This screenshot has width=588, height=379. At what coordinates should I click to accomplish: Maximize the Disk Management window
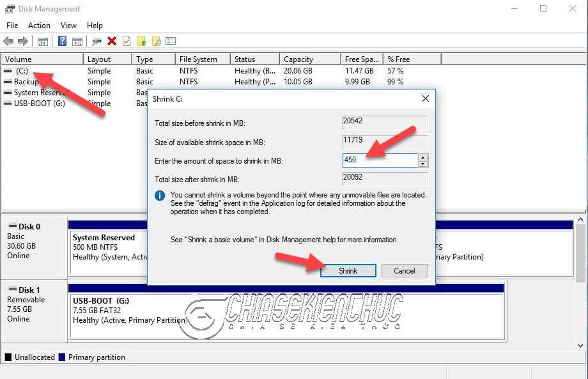coord(543,8)
